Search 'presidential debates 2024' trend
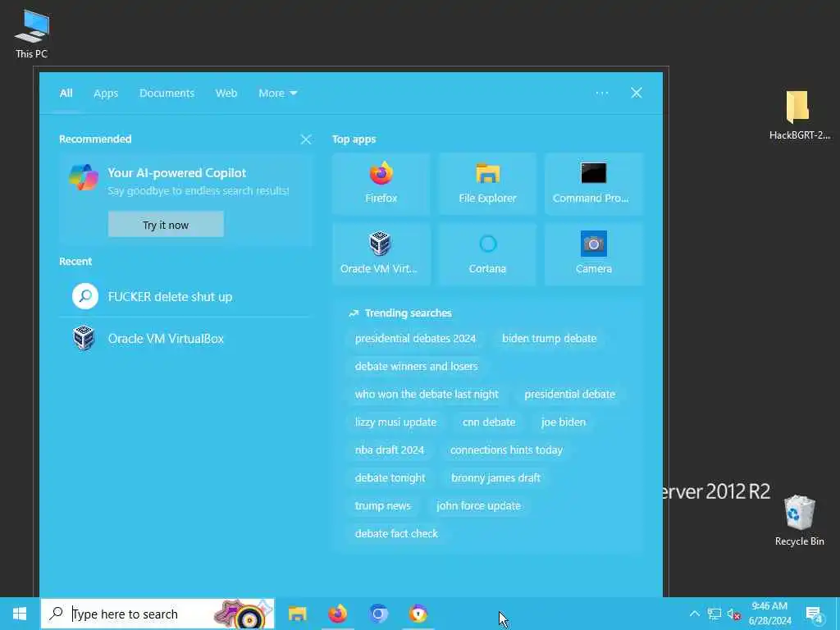The height and width of the screenshot is (630, 840). coord(415,339)
